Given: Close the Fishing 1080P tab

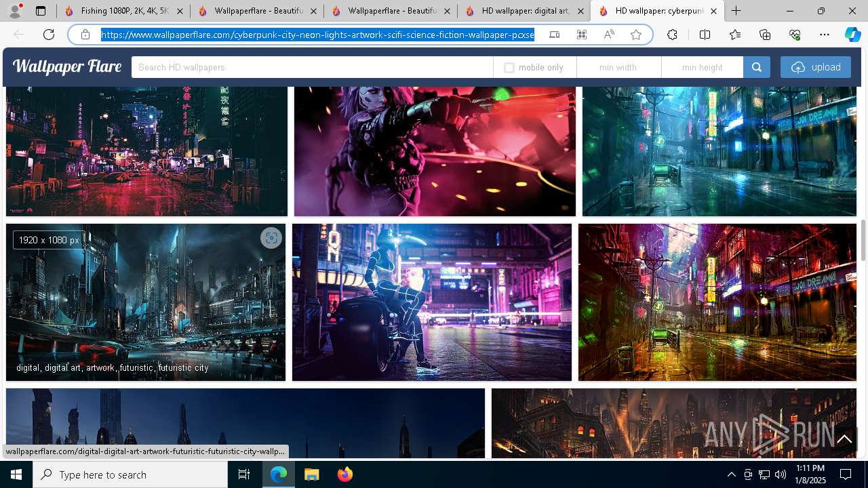Looking at the screenshot, I should (179, 11).
